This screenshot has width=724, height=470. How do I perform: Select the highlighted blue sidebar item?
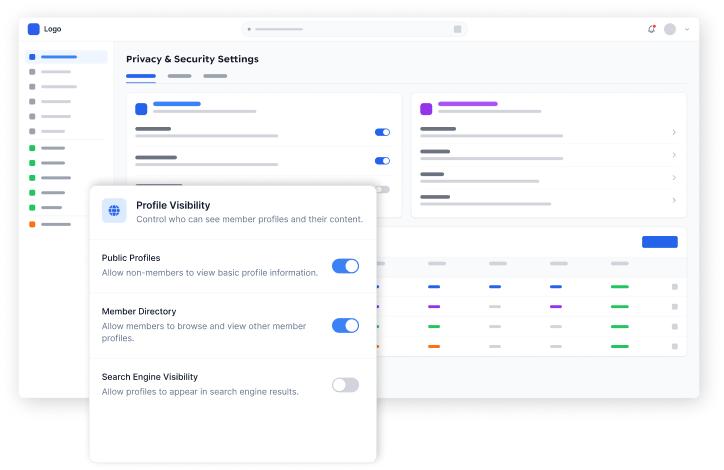point(66,57)
